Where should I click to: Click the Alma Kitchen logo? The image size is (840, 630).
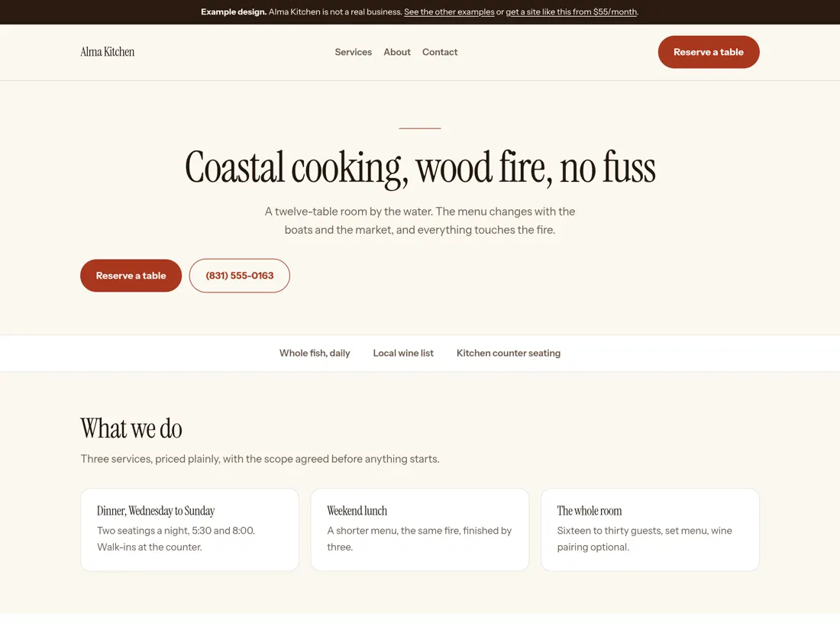[107, 52]
